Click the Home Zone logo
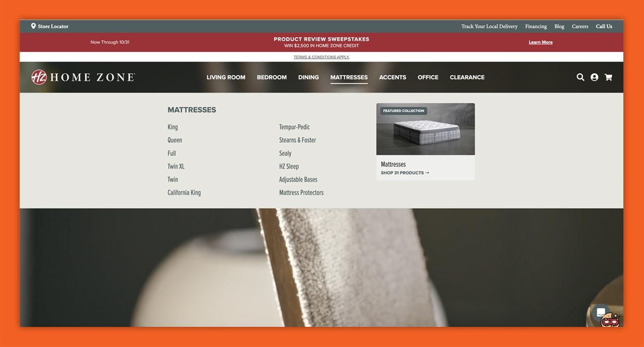Viewport: 644px width, 347px height. pos(83,77)
